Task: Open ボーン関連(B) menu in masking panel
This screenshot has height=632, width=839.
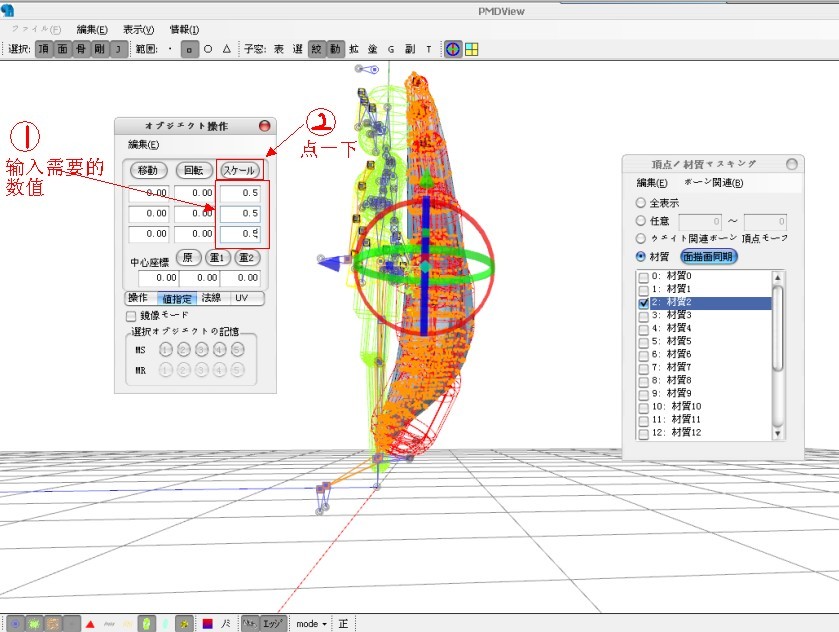Action: [x=714, y=182]
